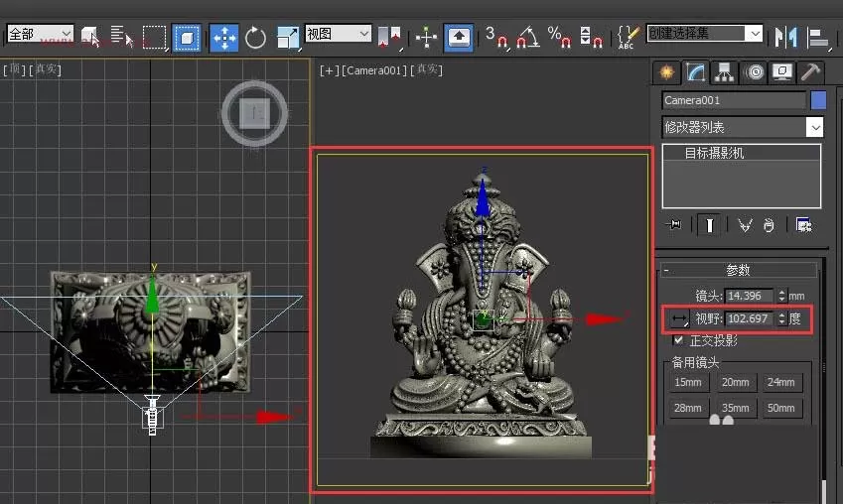The height and width of the screenshot is (504, 843).
Task: Click the Pin Stack icon
Action: [673, 224]
